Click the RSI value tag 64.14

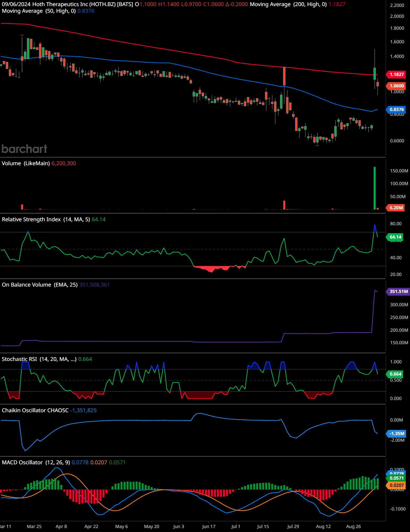[x=395, y=237]
